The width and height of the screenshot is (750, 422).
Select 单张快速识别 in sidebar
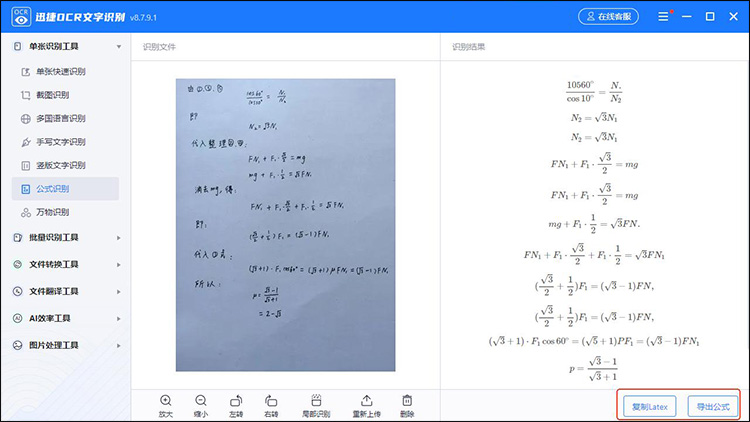[66, 71]
